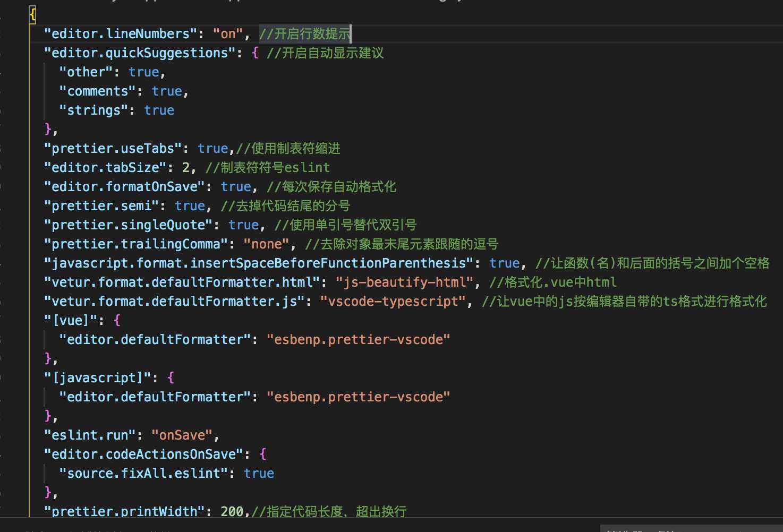
Task: Click the "[vue]" key
Action: 71,321
